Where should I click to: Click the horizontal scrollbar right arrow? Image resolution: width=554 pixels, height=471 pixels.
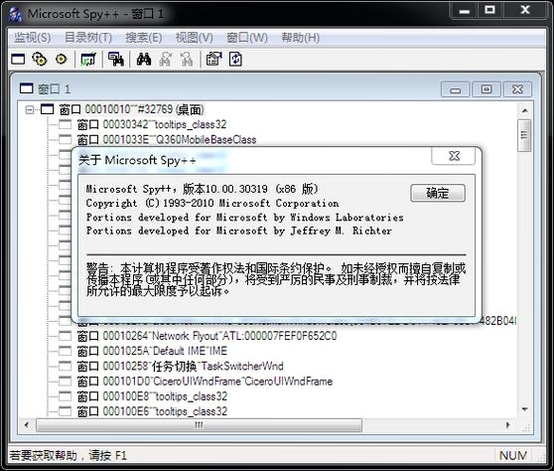coord(508,425)
